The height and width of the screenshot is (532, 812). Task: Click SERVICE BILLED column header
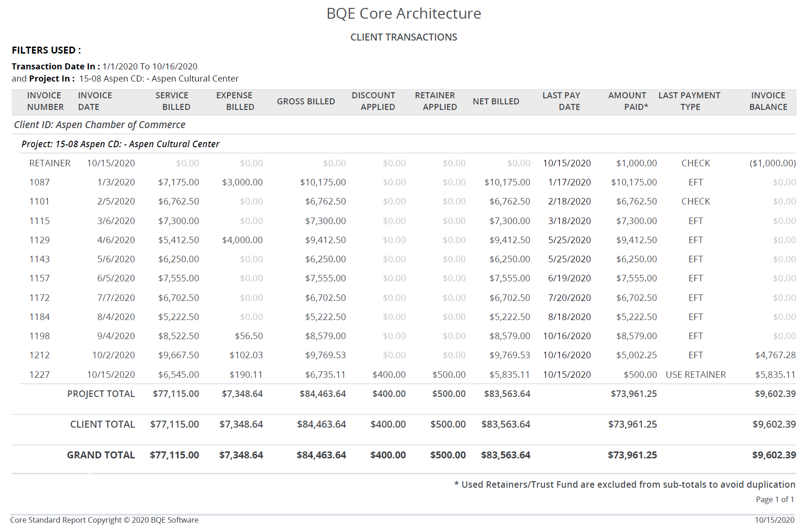(172, 101)
